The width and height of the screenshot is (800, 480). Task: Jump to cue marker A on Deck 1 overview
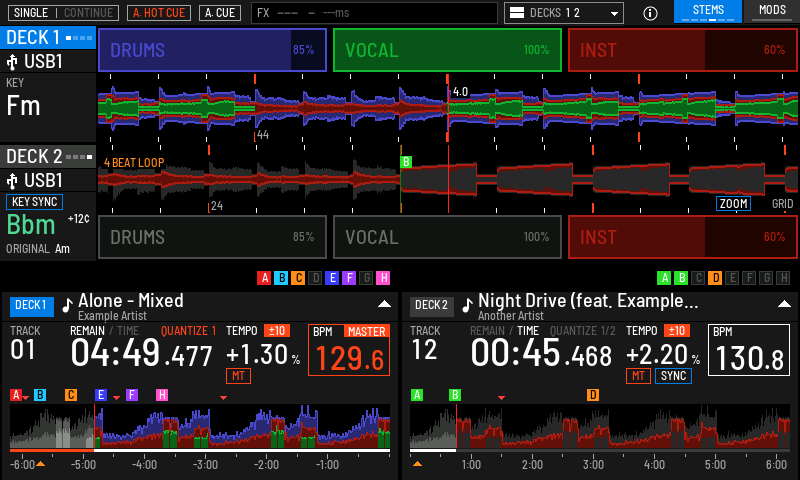tap(16, 395)
